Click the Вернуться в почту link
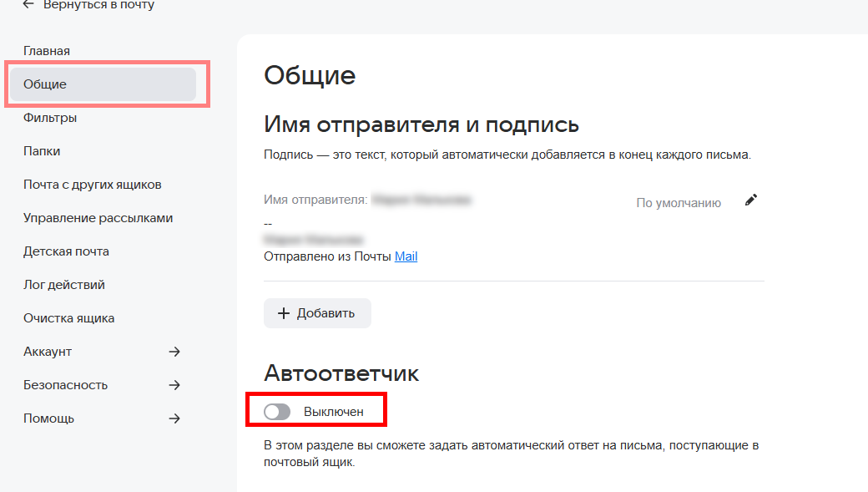Viewport: 868px width, 492px height. (x=98, y=5)
